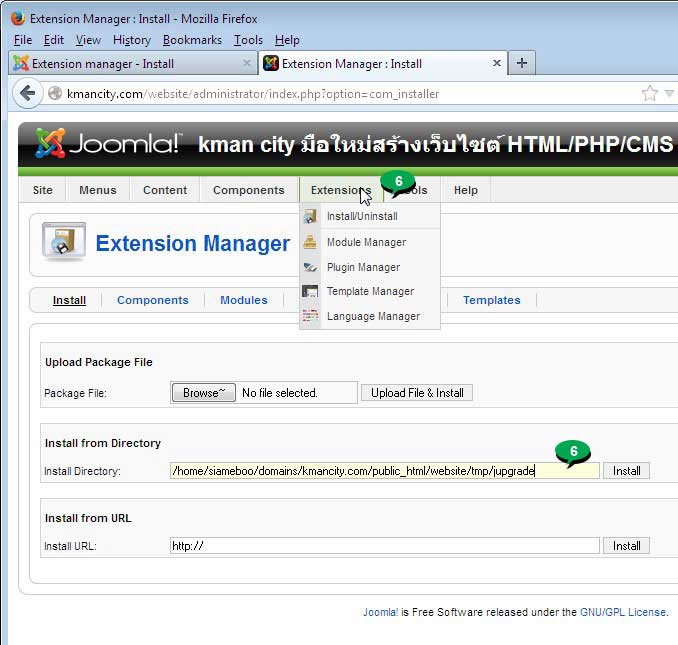Click the Template Manager menu icon
The height and width of the screenshot is (645, 678).
310,291
